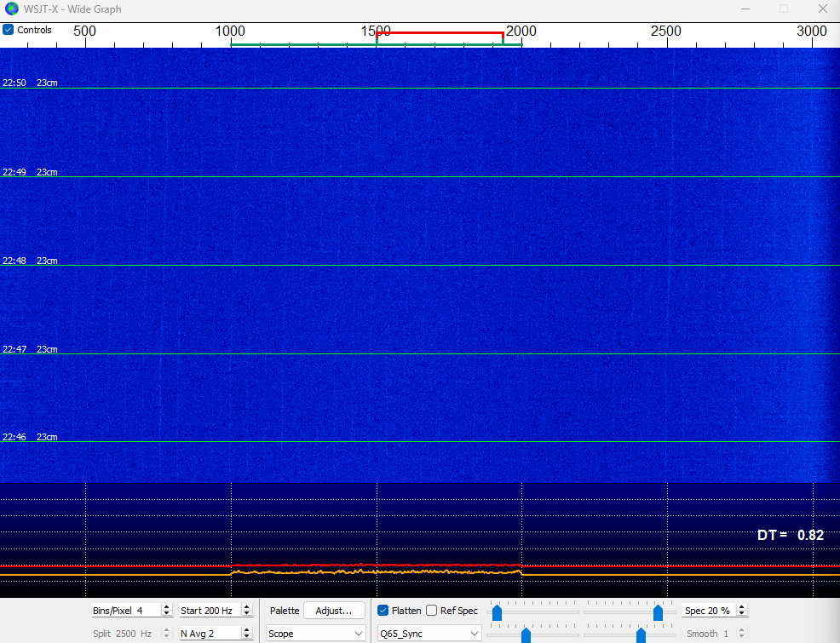The height and width of the screenshot is (643, 840).
Task: Click the top-left gain slider handle
Action: (x=497, y=611)
